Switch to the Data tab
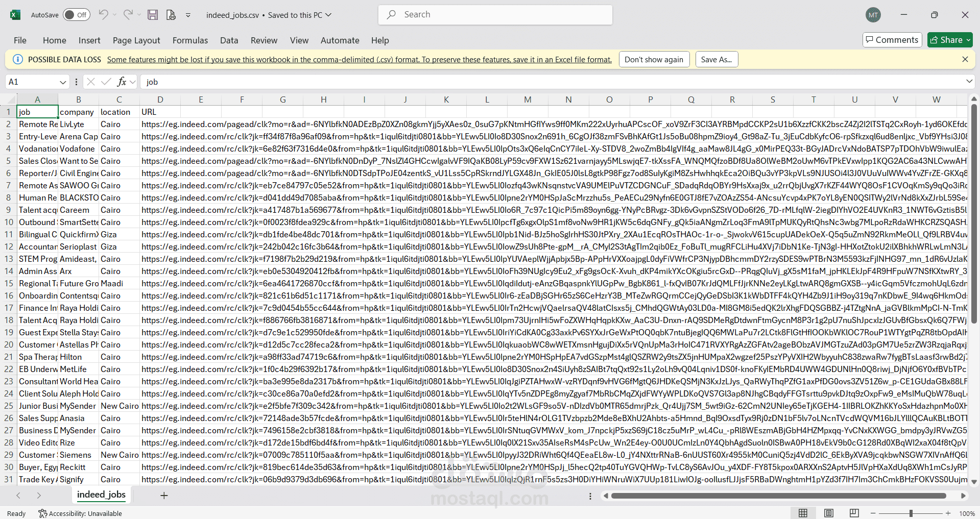 click(229, 40)
